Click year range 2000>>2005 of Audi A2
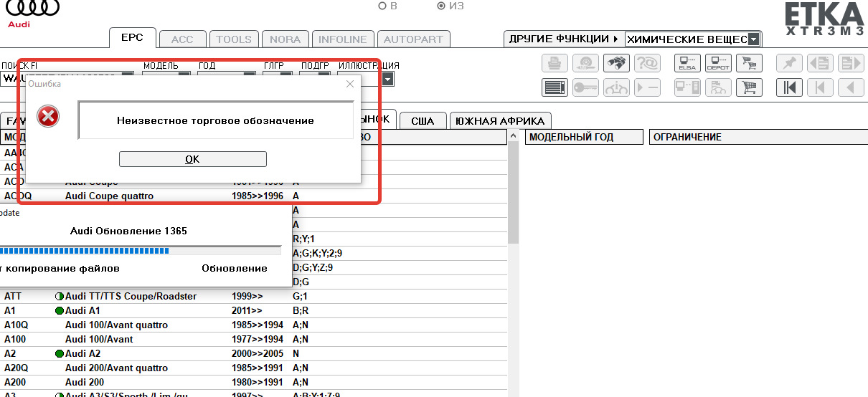Image resolution: width=868 pixels, height=397 pixels. [257, 353]
